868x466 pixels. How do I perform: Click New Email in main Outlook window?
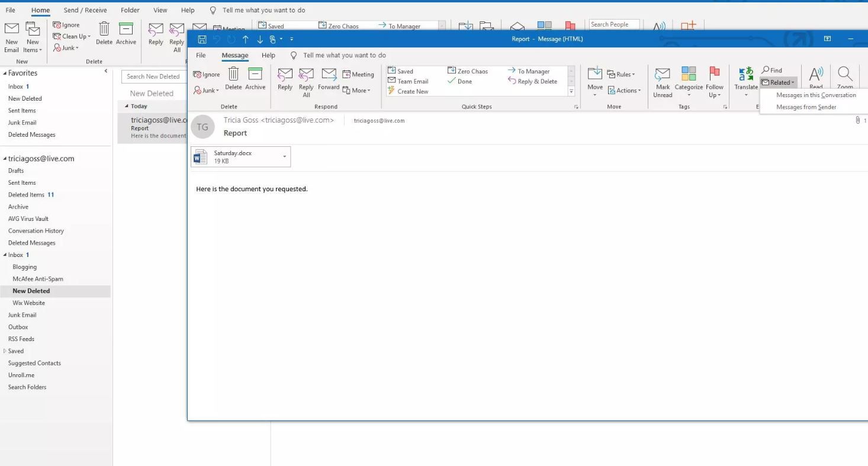click(12, 38)
